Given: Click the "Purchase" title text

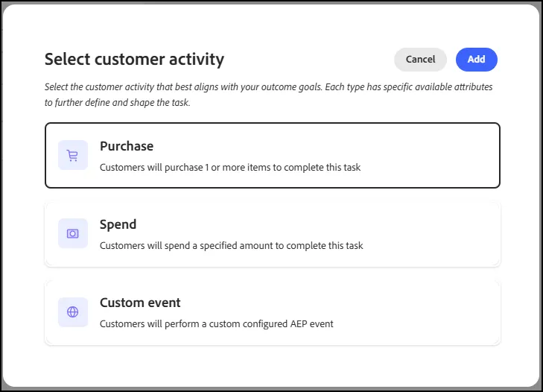Looking at the screenshot, I should coord(127,146).
